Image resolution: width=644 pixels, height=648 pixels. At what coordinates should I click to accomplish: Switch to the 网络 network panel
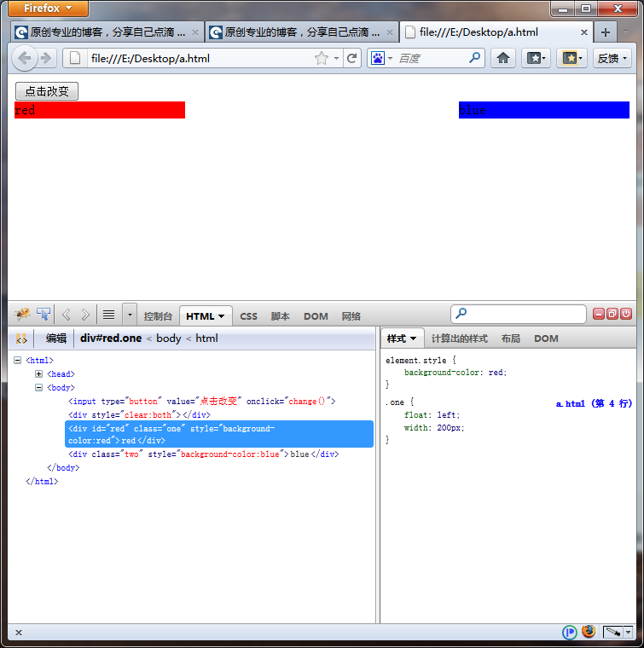coord(351,316)
